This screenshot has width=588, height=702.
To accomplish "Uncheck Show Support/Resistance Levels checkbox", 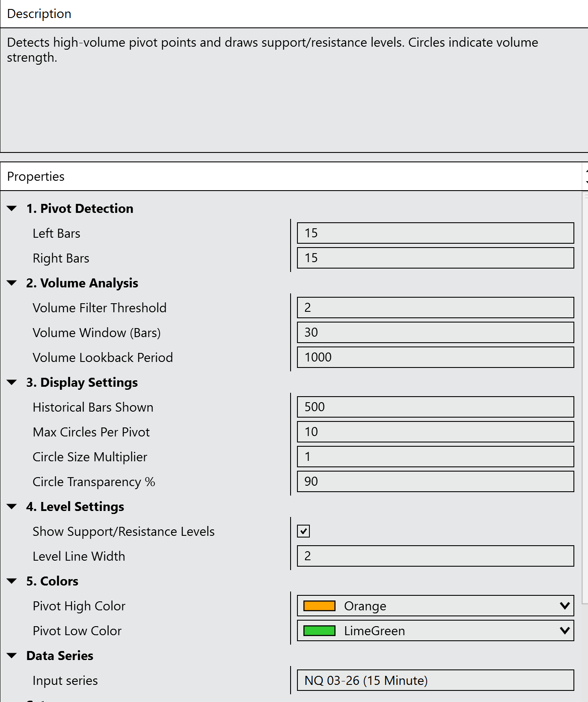I will (303, 531).
